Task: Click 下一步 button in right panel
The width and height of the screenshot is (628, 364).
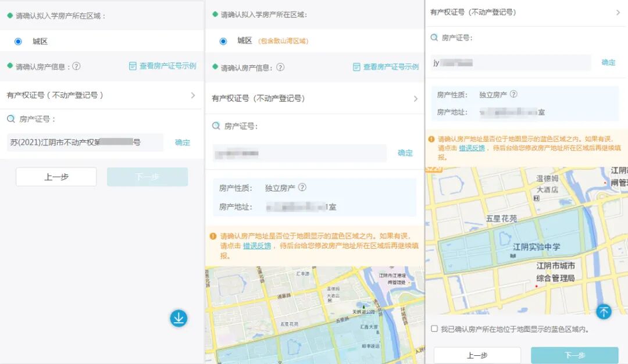Action: pos(575,355)
